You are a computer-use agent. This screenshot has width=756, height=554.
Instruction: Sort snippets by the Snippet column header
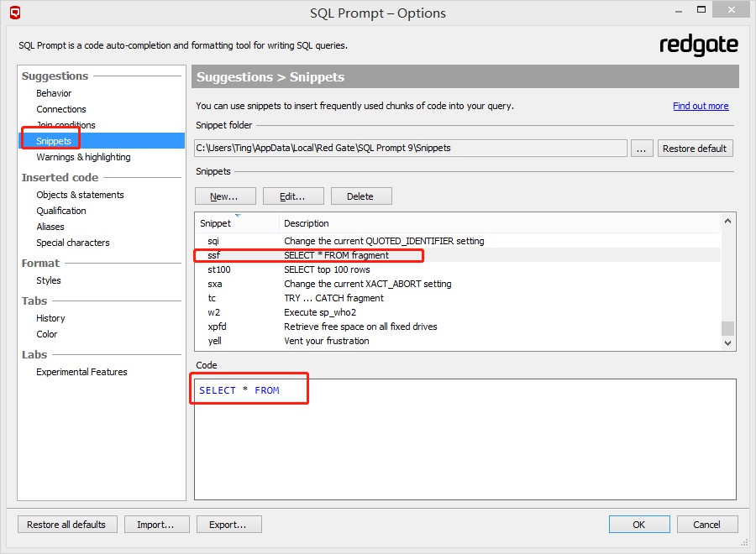[x=216, y=223]
